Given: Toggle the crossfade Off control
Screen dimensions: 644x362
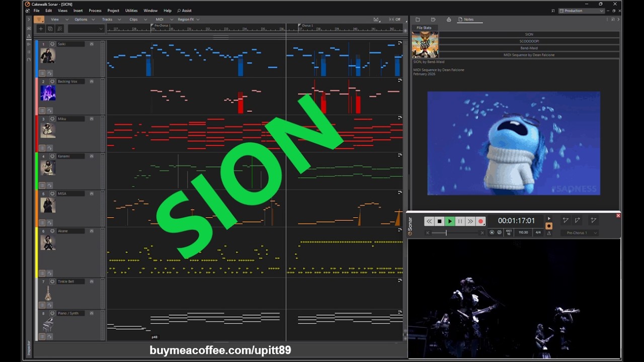Looking at the screenshot, I should (395, 20).
